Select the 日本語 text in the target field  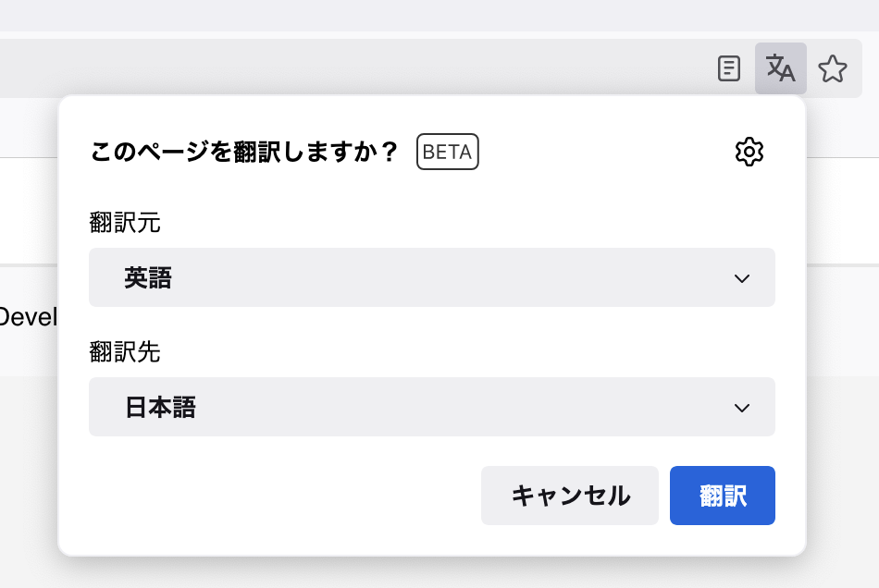click(160, 407)
